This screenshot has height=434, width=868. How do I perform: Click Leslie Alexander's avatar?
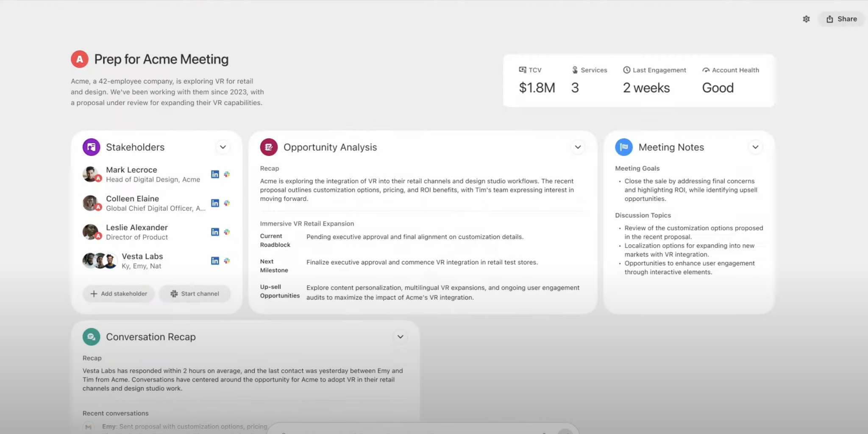[x=92, y=232]
